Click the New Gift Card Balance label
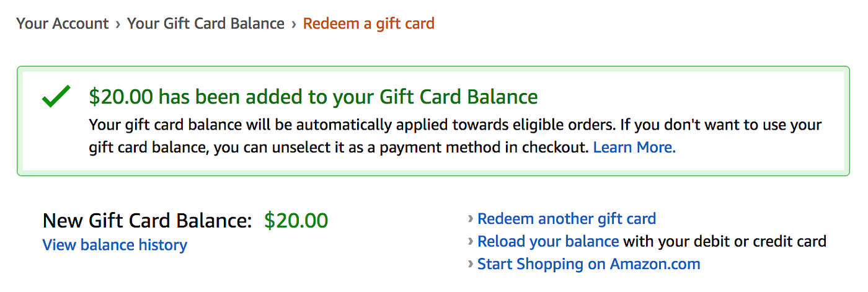 pyautogui.click(x=148, y=221)
